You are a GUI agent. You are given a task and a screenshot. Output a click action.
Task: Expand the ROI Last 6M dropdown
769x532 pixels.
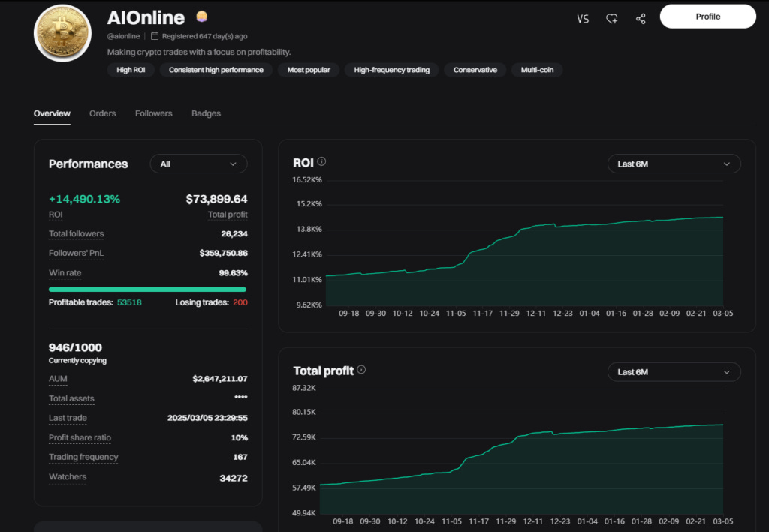(x=674, y=164)
